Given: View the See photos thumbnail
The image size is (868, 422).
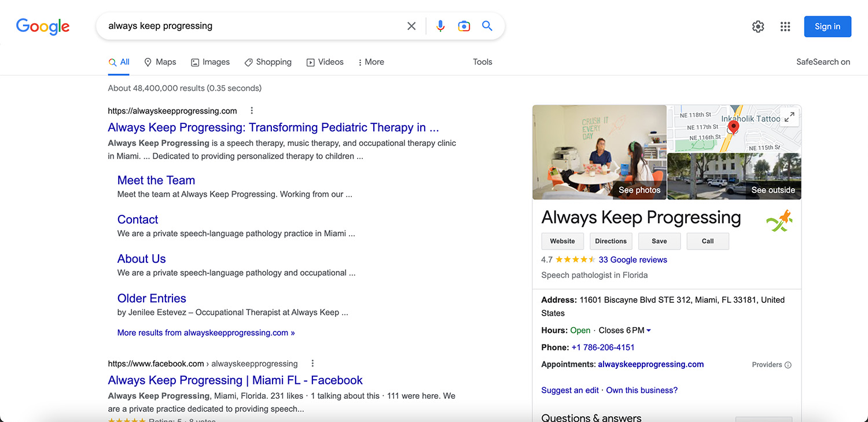Looking at the screenshot, I should tap(599, 152).
